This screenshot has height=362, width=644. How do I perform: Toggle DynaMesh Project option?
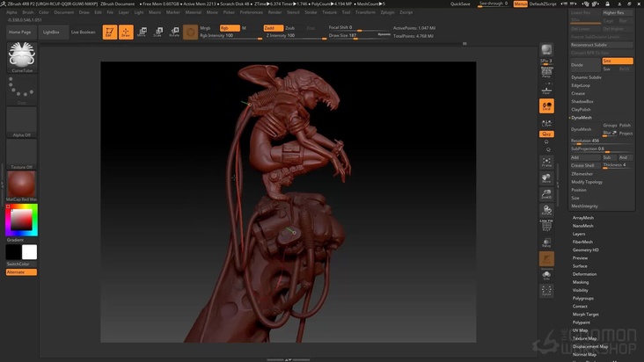pos(626,134)
